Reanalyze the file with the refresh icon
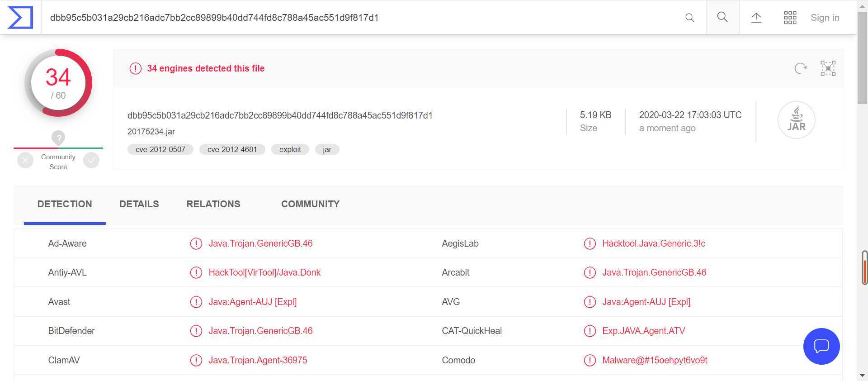The width and height of the screenshot is (868, 381). pyautogui.click(x=801, y=68)
